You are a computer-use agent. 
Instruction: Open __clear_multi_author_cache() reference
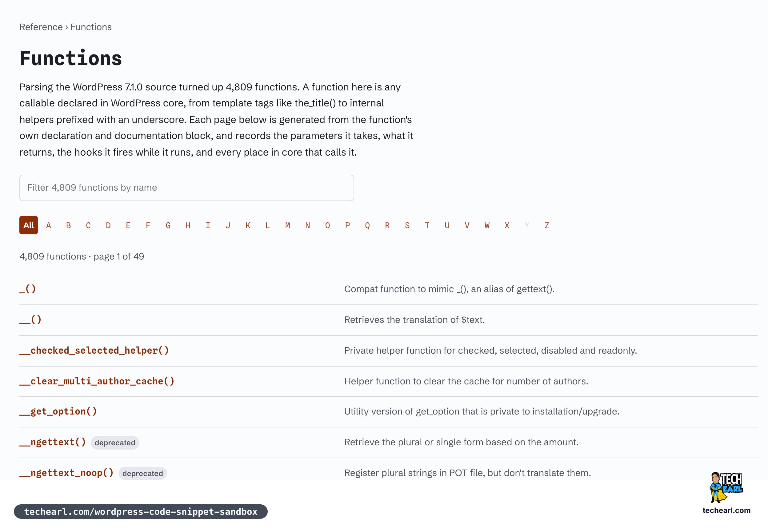tap(97, 381)
